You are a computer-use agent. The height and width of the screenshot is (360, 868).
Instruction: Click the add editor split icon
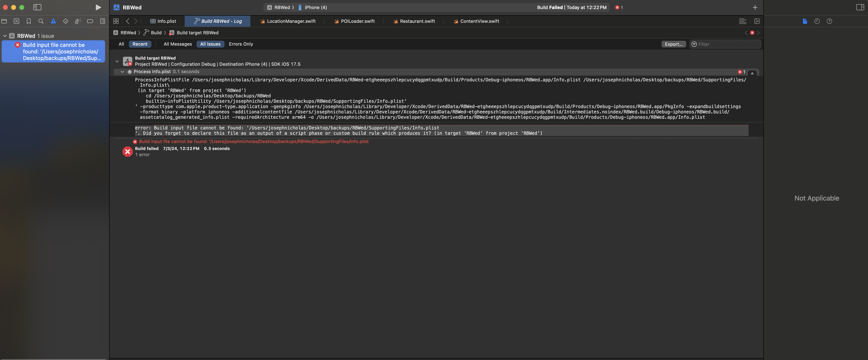[757, 21]
